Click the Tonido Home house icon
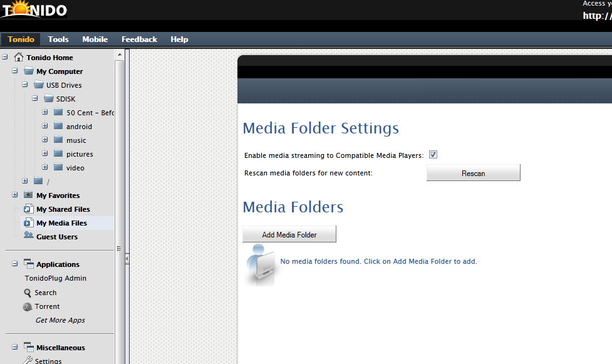Viewport: 612px width, 364px height. tap(18, 57)
